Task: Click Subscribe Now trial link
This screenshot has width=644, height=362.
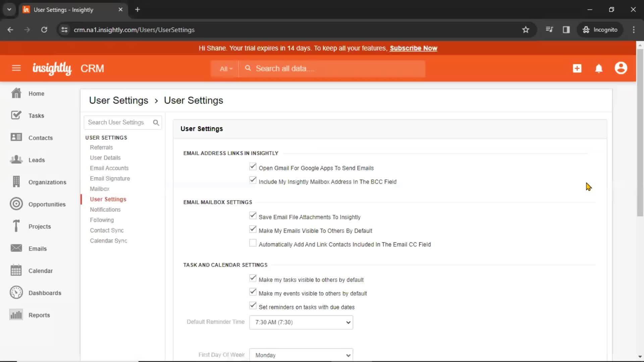Action: 413,48
